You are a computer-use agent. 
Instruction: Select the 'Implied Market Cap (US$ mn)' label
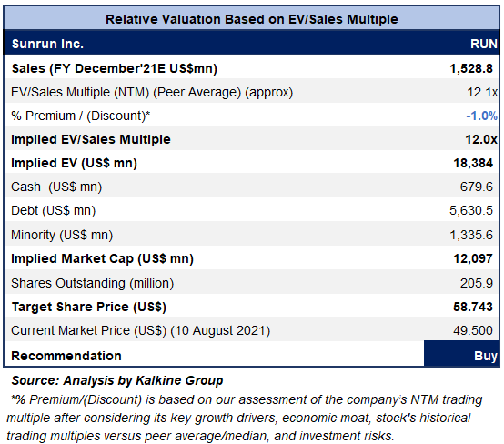tap(102, 258)
